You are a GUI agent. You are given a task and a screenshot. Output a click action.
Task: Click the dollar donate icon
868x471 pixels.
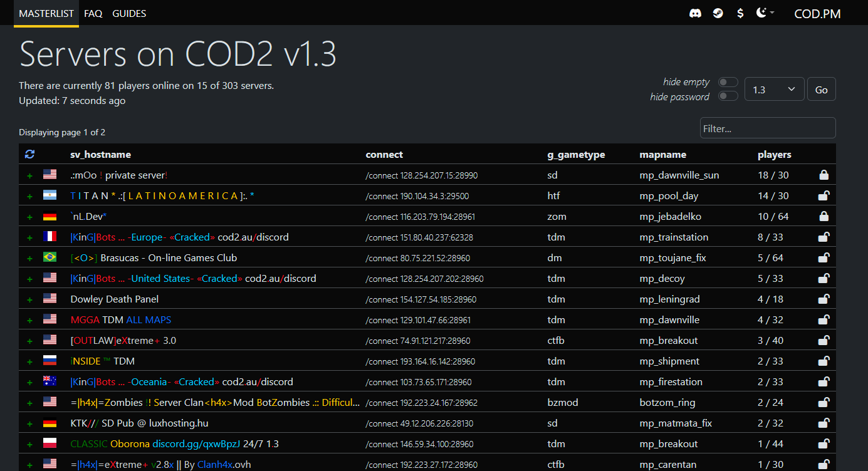click(x=740, y=13)
